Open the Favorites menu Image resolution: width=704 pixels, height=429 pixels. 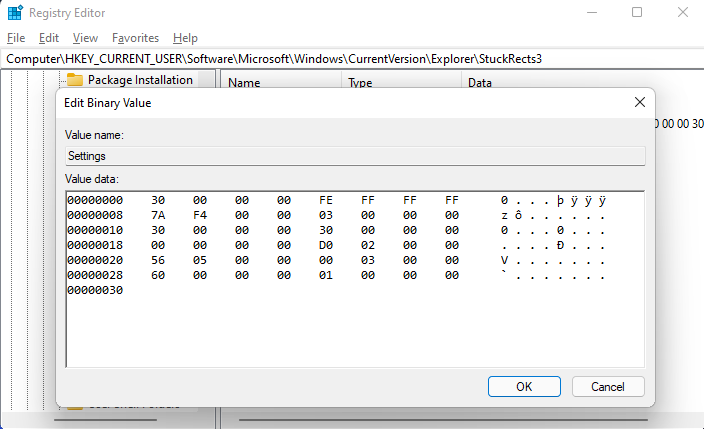click(x=135, y=38)
